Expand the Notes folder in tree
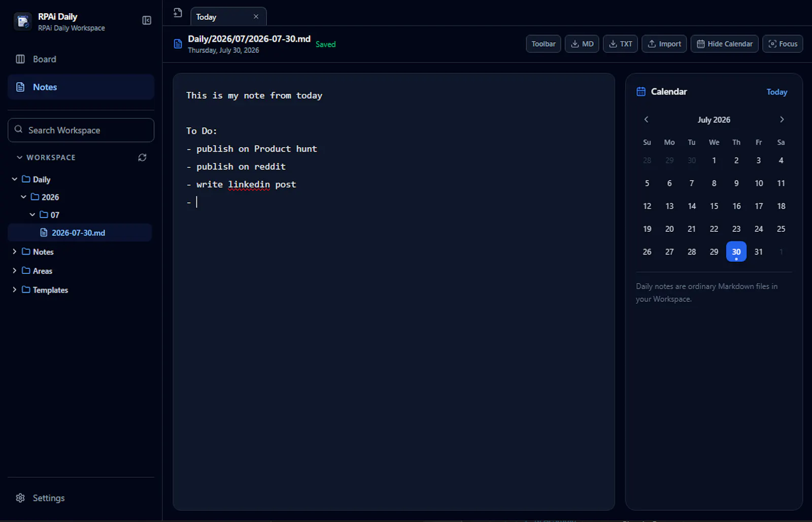 [x=14, y=252]
